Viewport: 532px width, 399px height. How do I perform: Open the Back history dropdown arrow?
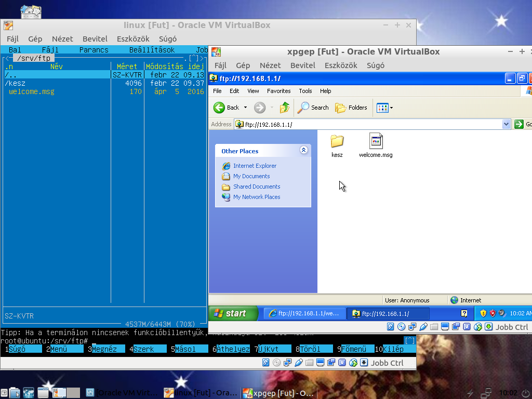245,108
